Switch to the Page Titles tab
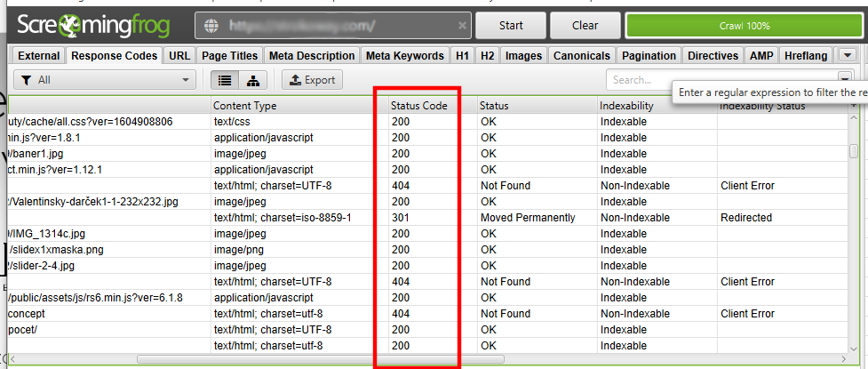The width and height of the screenshot is (868, 369). click(x=229, y=55)
